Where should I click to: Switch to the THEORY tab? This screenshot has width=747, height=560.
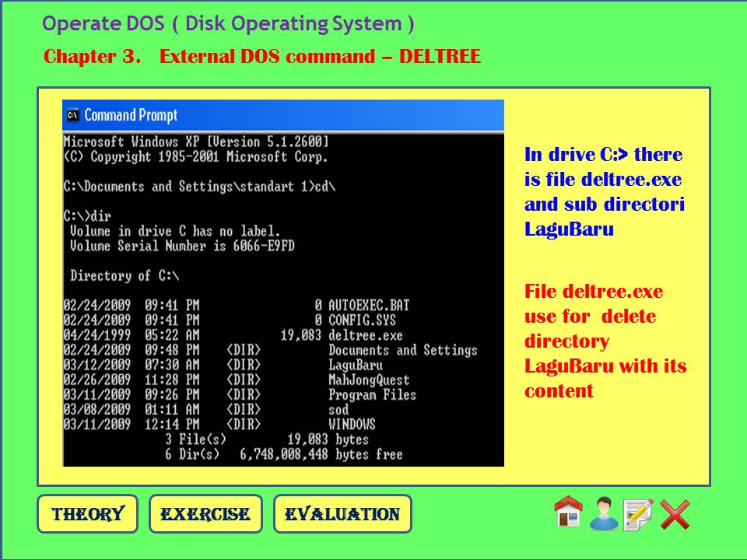[88, 513]
